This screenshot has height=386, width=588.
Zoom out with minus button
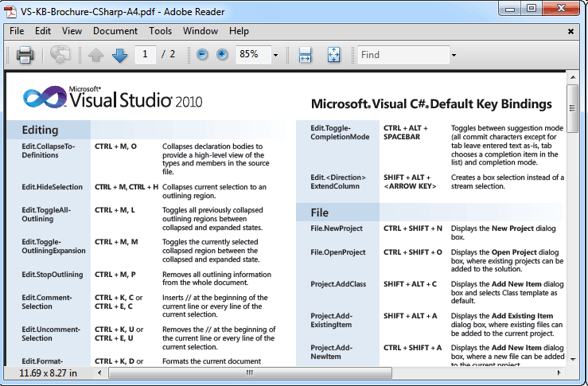(202, 55)
